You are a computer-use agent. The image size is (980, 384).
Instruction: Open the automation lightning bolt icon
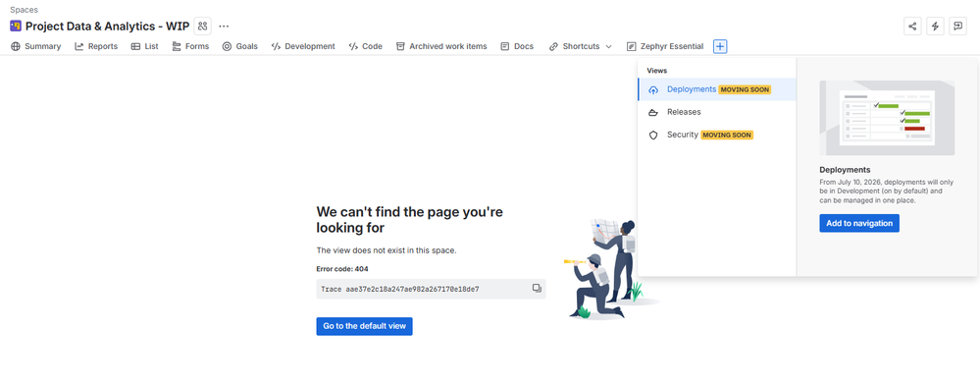pyautogui.click(x=935, y=27)
